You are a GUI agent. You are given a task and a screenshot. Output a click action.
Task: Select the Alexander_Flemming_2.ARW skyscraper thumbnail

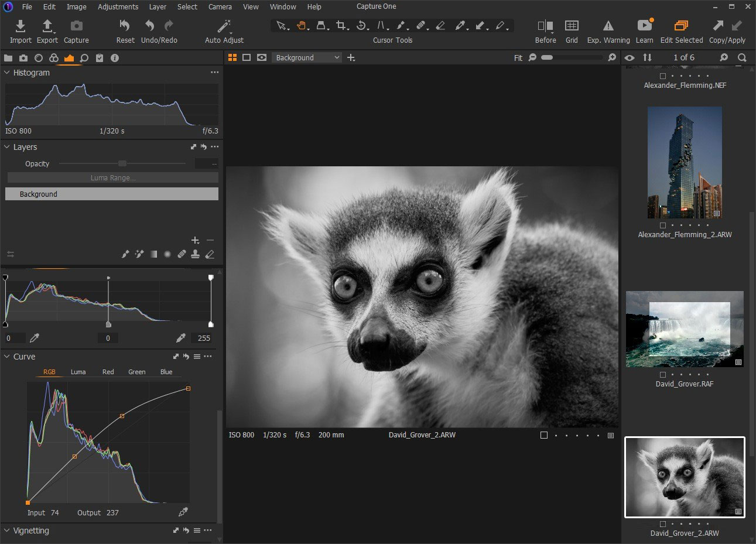pyautogui.click(x=685, y=163)
